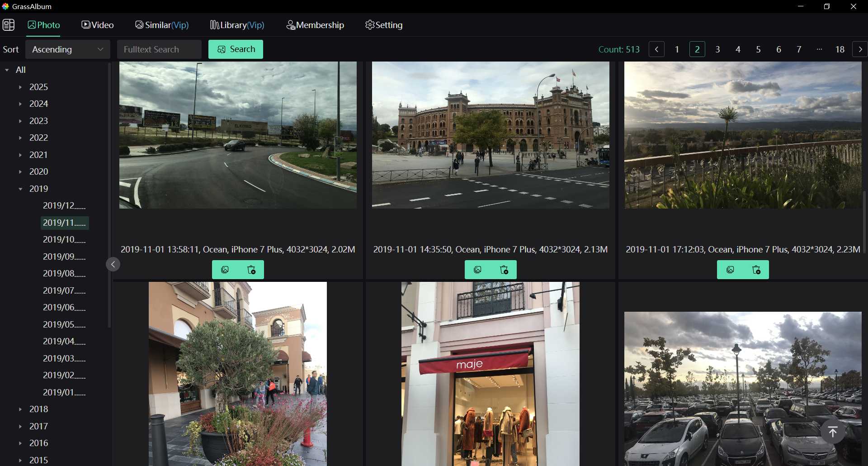Open the Library(Vip) icon
Screen dimensions: 868x466
point(214,24)
